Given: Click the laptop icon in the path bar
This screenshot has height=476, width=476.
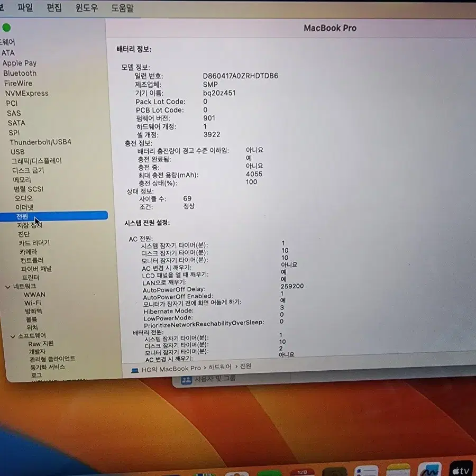Looking at the screenshot, I should [x=135, y=370].
